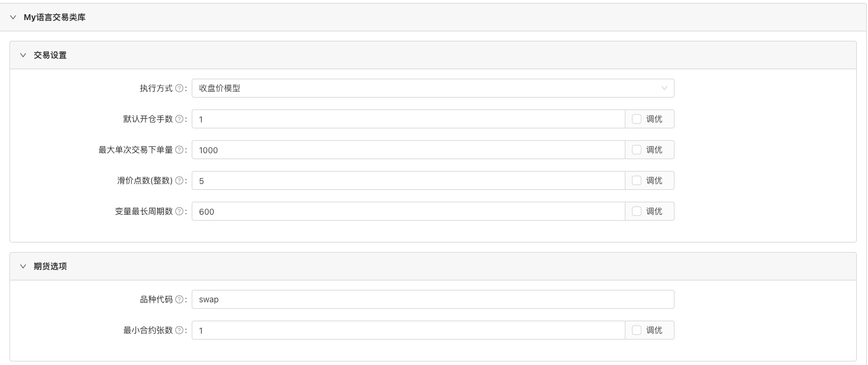Click help icon beside 变量最长周期数

click(179, 211)
